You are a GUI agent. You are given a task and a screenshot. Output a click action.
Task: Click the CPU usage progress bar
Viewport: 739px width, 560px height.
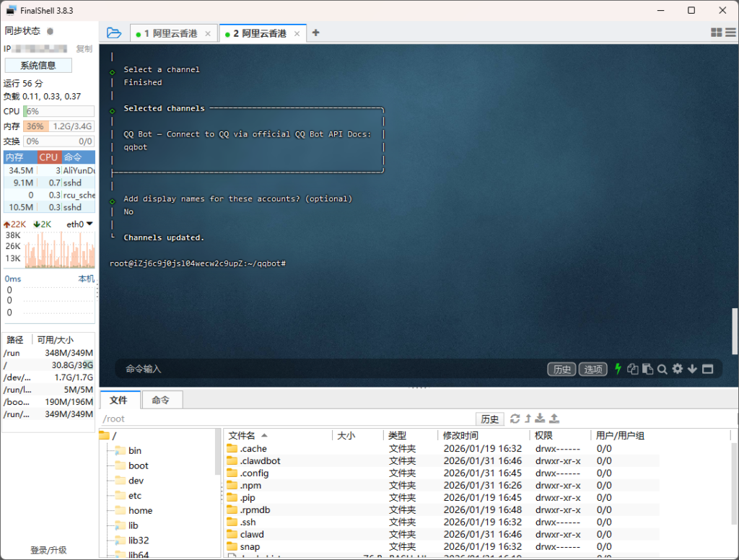click(x=58, y=111)
